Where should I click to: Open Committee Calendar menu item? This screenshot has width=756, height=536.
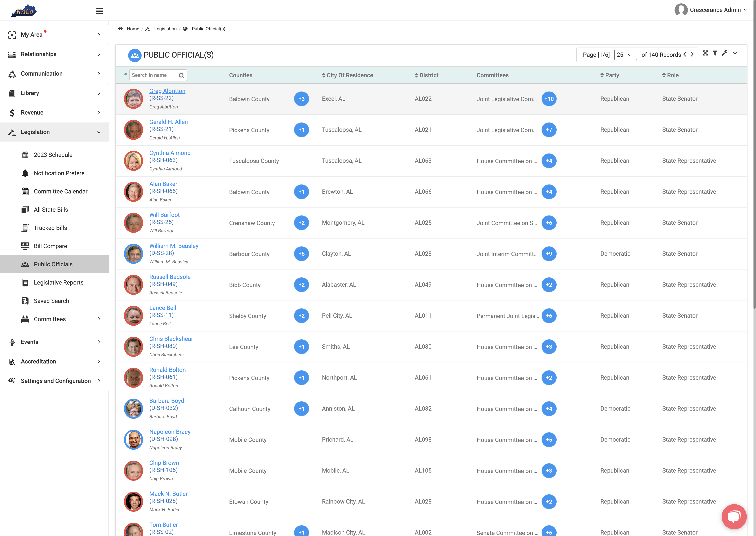61,191
